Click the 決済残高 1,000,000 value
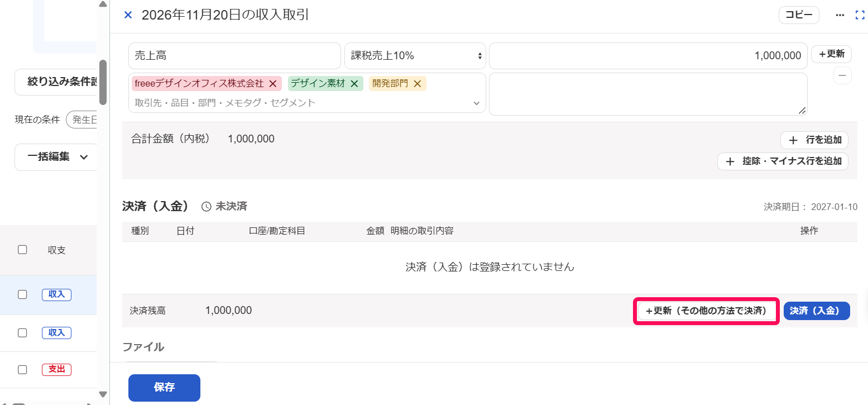The height and width of the screenshot is (405, 868). click(x=228, y=311)
